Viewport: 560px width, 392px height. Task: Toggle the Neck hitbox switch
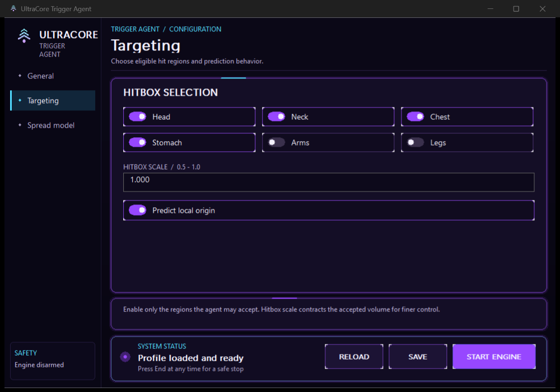(277, 116)
